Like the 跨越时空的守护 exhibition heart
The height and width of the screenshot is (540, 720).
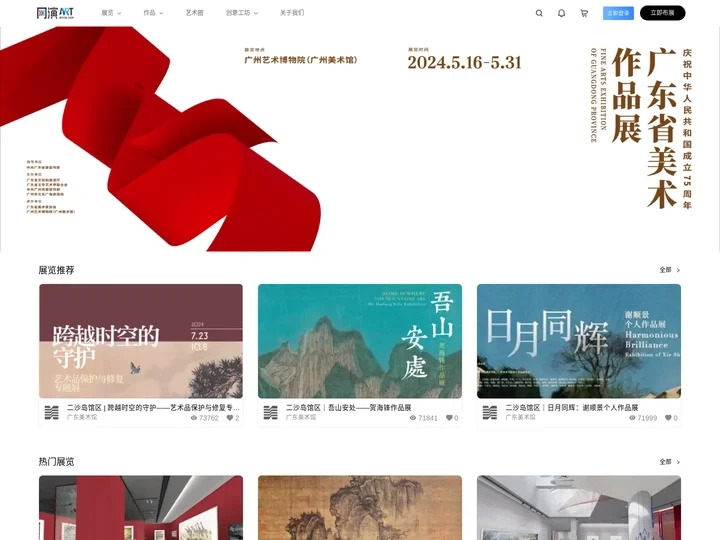230,418
